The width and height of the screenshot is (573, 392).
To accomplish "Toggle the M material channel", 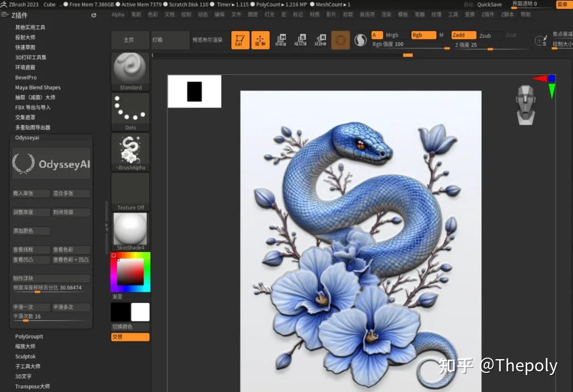I will click(441, 35).
